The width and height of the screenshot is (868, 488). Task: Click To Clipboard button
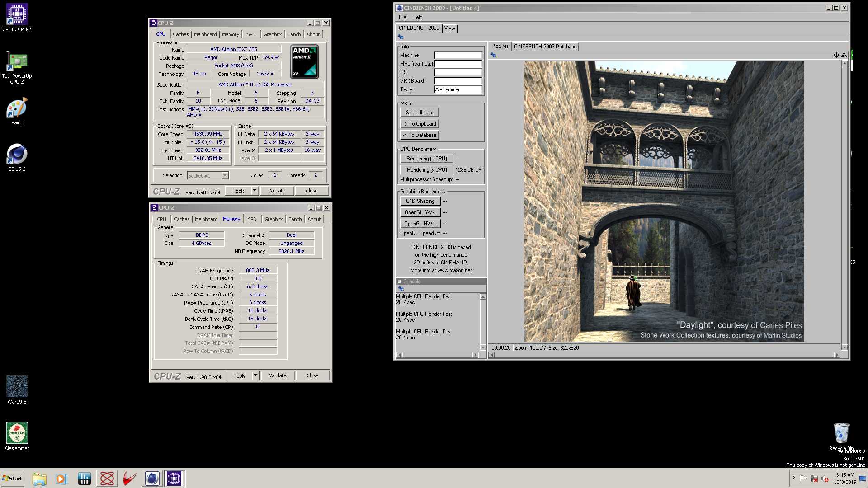[x=419, y=124]
